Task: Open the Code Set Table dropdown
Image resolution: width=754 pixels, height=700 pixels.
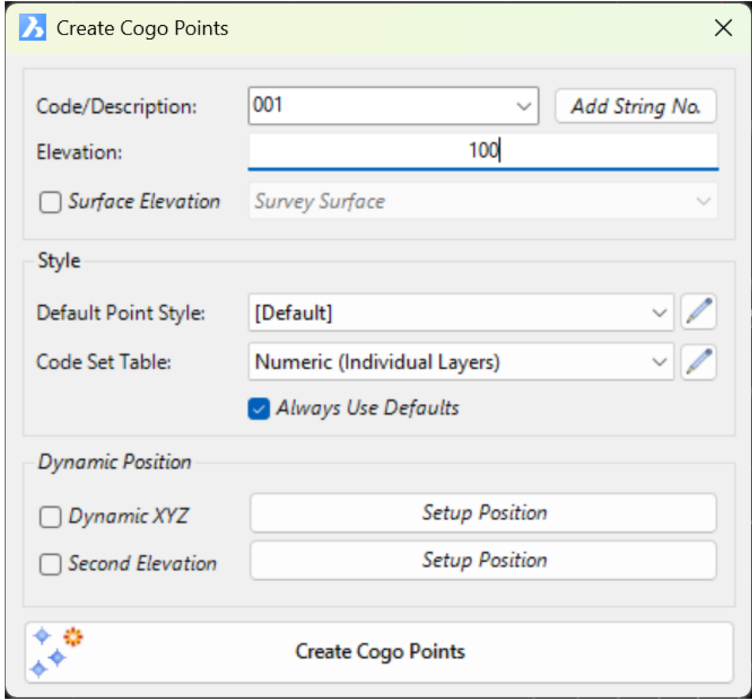Action: coord(659,362)
